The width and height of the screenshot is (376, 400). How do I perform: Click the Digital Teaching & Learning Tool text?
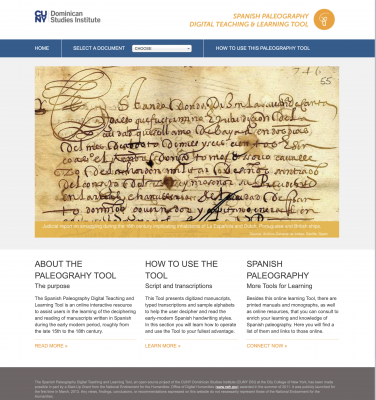pyautogui.click(x=249, y=24)
